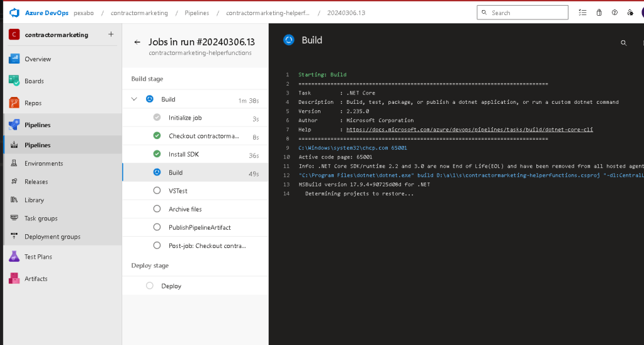Click the 20240306.13 breadcrumb

[x=346, y=13]
